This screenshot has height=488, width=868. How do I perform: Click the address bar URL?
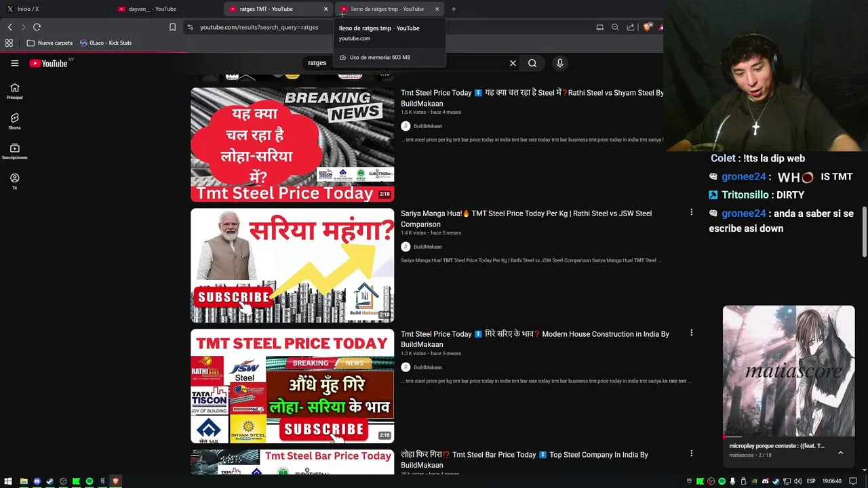(259, 27)
